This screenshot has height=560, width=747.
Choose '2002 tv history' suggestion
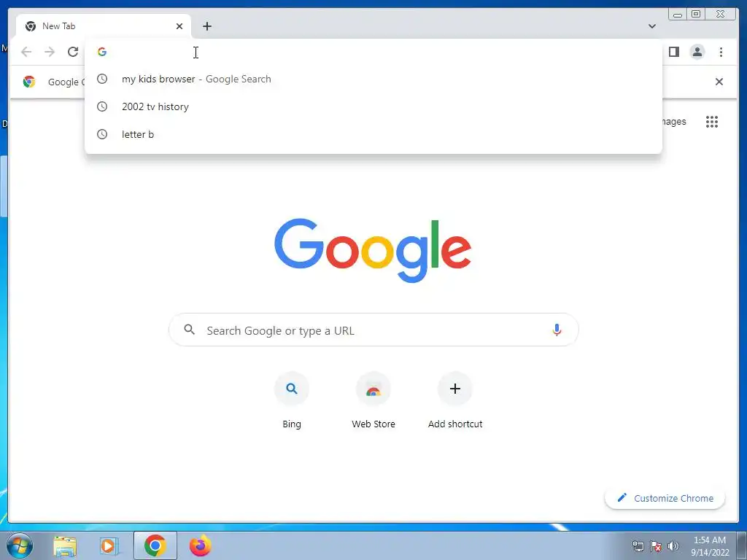pyautogui.click(x=373, y=106)
